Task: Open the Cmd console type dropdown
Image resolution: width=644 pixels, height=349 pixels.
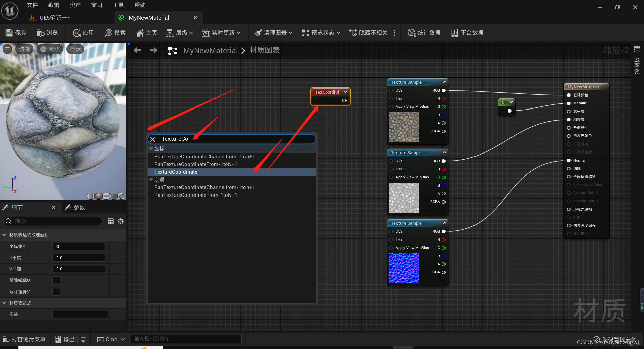Action: (111, 339)
